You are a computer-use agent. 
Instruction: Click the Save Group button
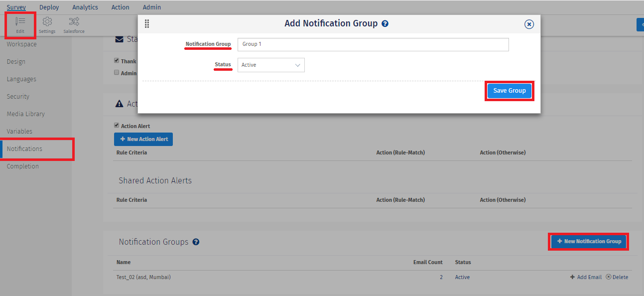pos(509,91)
